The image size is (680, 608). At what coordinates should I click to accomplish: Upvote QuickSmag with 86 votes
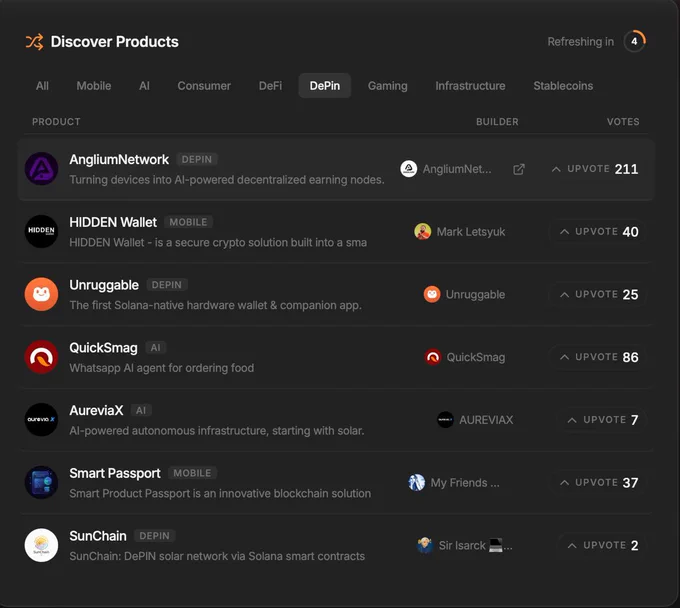[599, 357]
